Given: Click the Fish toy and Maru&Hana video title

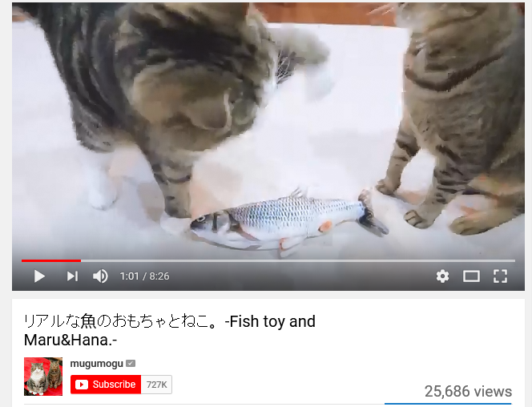Looking at the screenshot, I should point(170,330).
